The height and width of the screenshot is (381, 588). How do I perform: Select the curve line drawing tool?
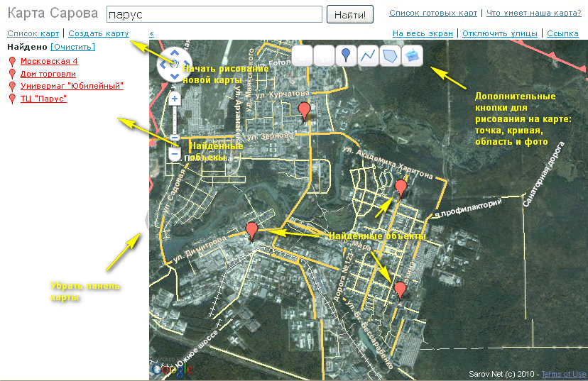point(368,55)
